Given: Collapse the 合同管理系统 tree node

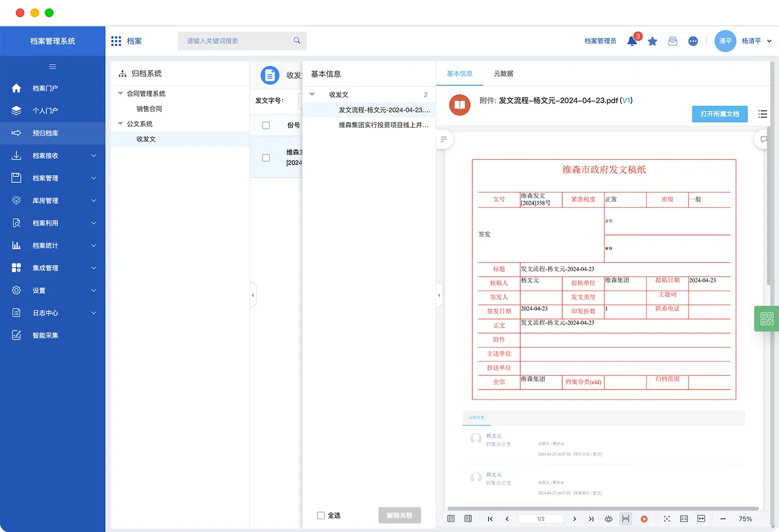Looking at the screenshot, I should pos(120,94).
